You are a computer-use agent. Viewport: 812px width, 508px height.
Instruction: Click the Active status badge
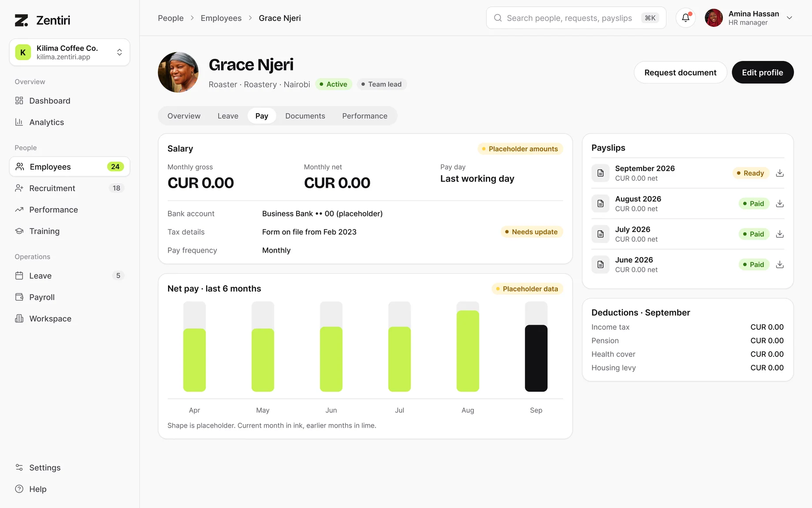coord(334,84)
